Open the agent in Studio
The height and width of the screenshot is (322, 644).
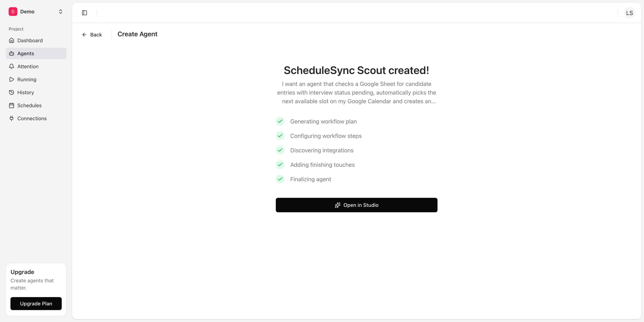(x=356, y=205)
